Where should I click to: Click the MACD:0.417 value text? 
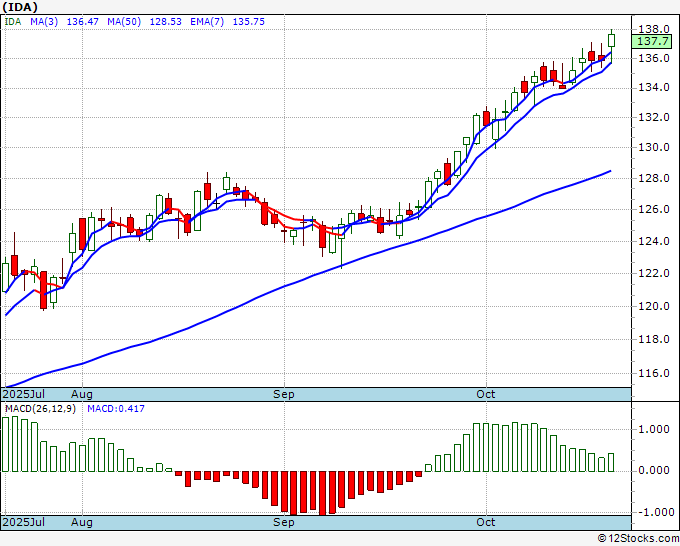coord(116,409)
